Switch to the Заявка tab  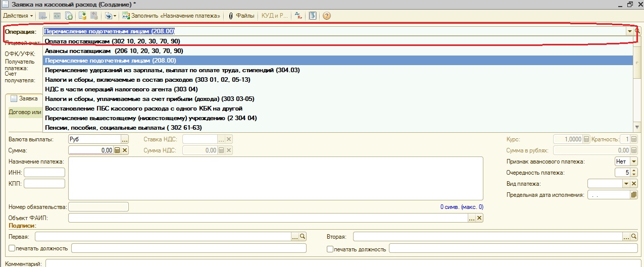[24, 99]
